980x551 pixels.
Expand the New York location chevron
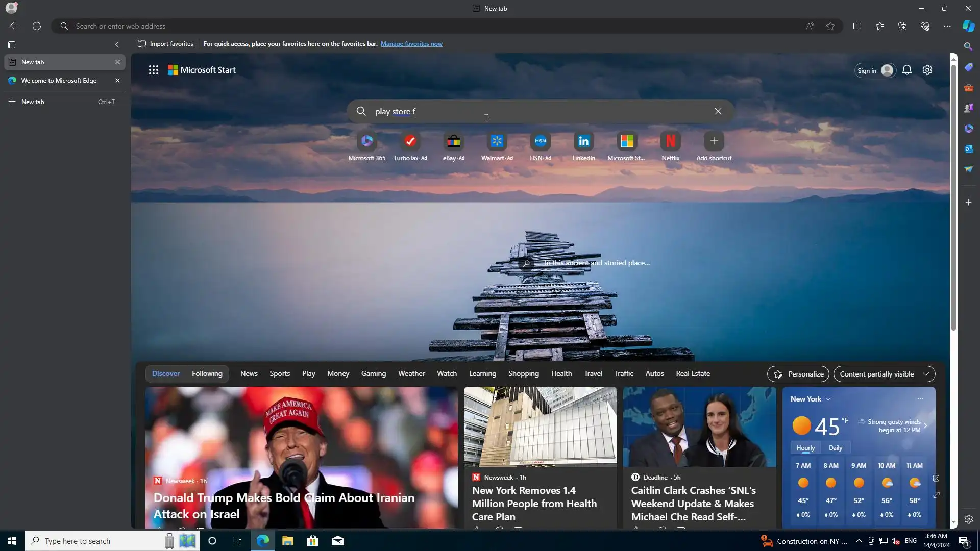coord(828,399)
